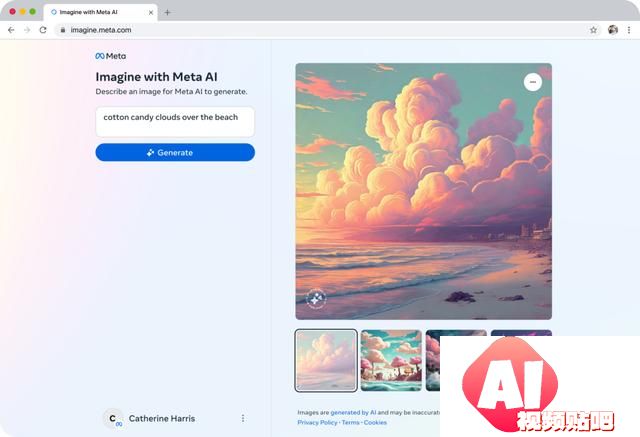Screen dimensions: 640x437
Task: Click the minus button on the large image
Action: [533, 82]
